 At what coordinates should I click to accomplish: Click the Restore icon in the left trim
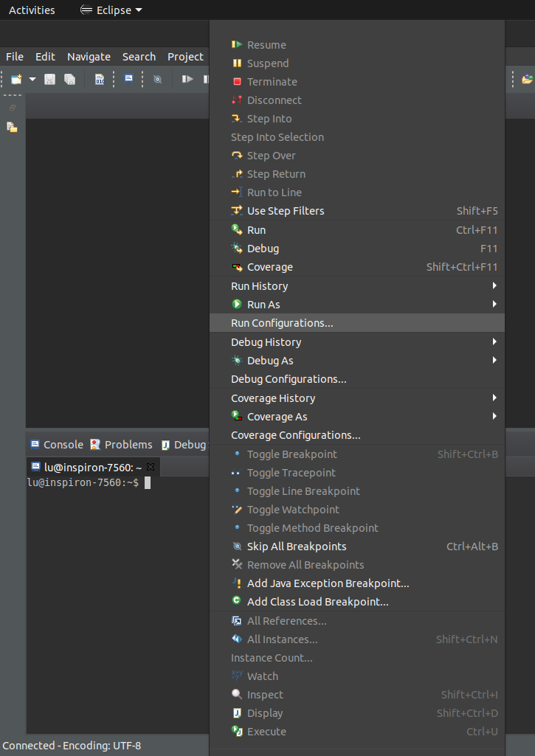click(x=13, y=108)
